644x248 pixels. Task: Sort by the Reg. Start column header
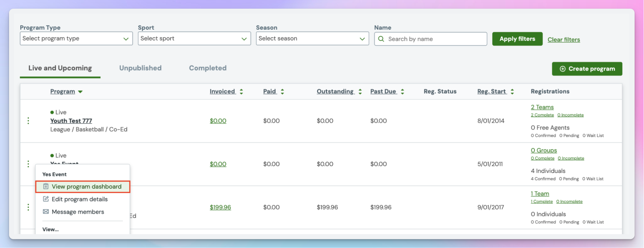click(x=492, y=91)
